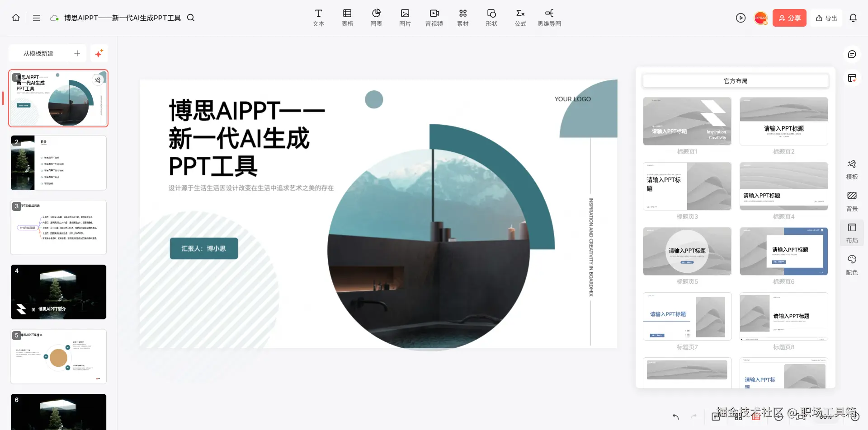The height and width of the screenshot is (430, 868).
Task: Insert a chart with the 图表 icon
Action: [376, 18]
